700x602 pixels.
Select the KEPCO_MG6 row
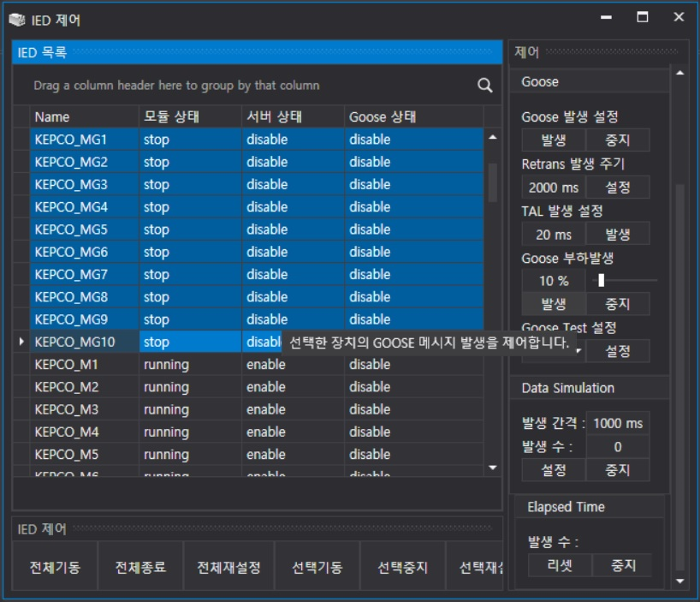pyautogui.click(x=257, y=252)
